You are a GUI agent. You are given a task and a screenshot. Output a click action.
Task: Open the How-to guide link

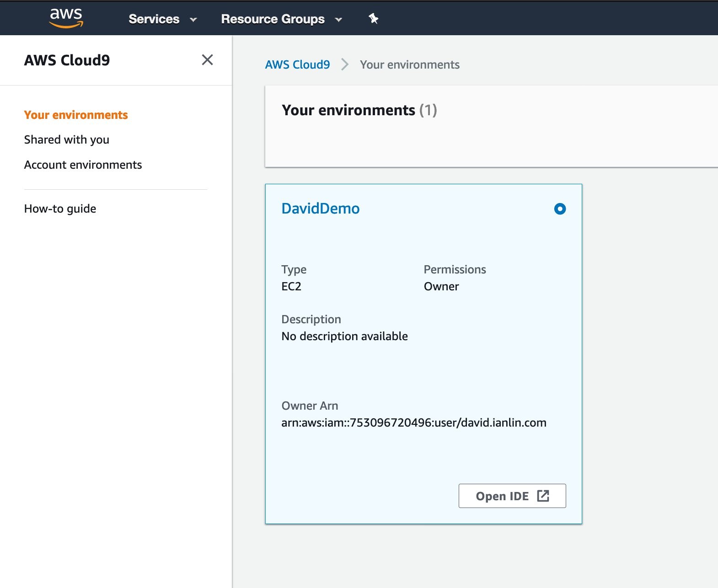click(60, 208)
